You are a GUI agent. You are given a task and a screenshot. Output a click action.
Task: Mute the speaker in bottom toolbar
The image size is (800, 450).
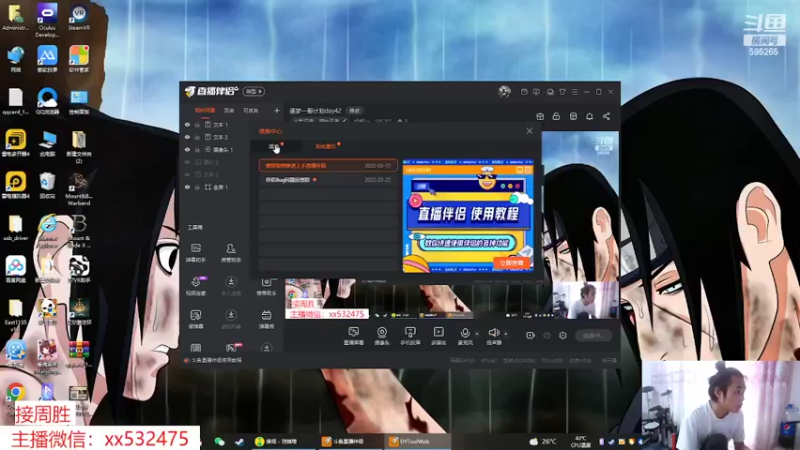click(x=493, y=336)
